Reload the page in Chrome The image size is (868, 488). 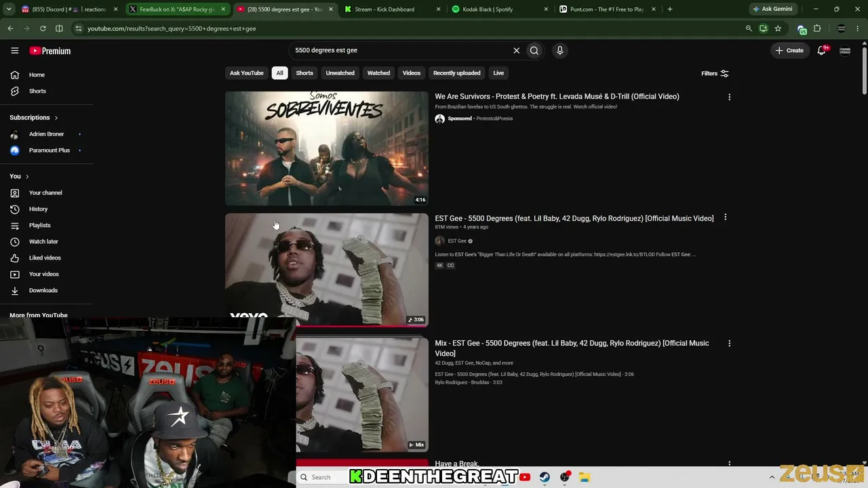pyautogui.click(x=43, y=28)
